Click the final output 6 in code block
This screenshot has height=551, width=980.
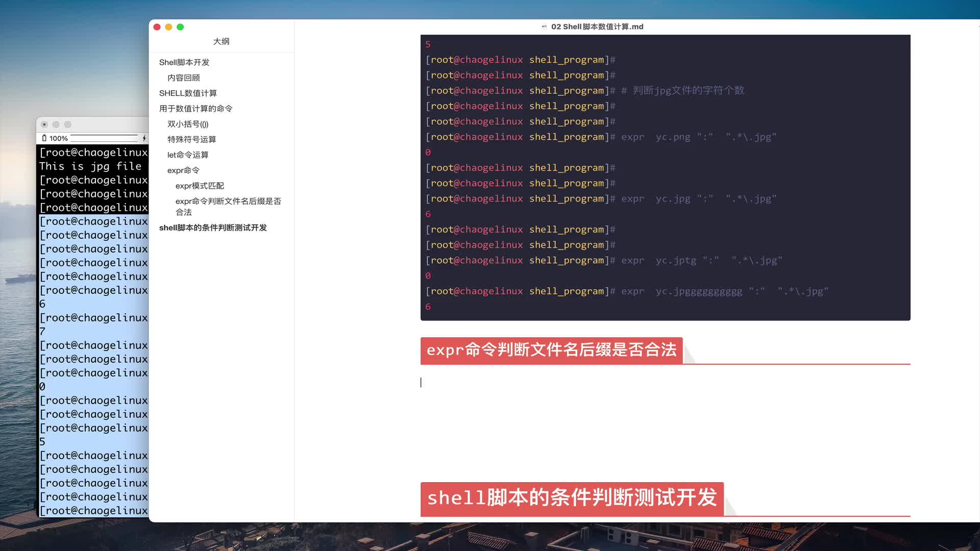click(x=428, y=307)
